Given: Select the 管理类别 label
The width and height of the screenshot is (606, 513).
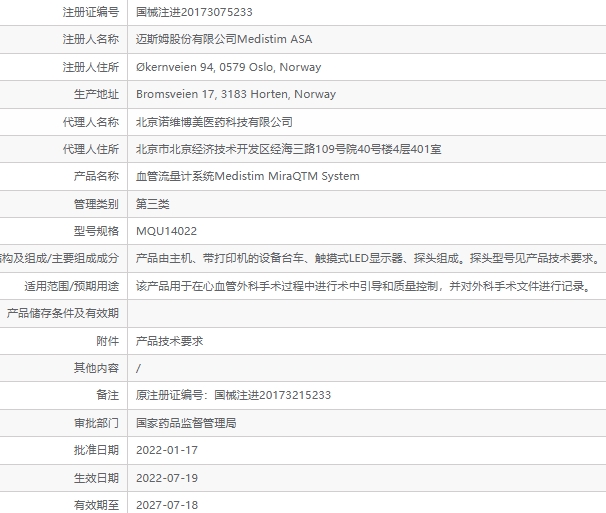Looking at the screenshot, I should (96, 204).
